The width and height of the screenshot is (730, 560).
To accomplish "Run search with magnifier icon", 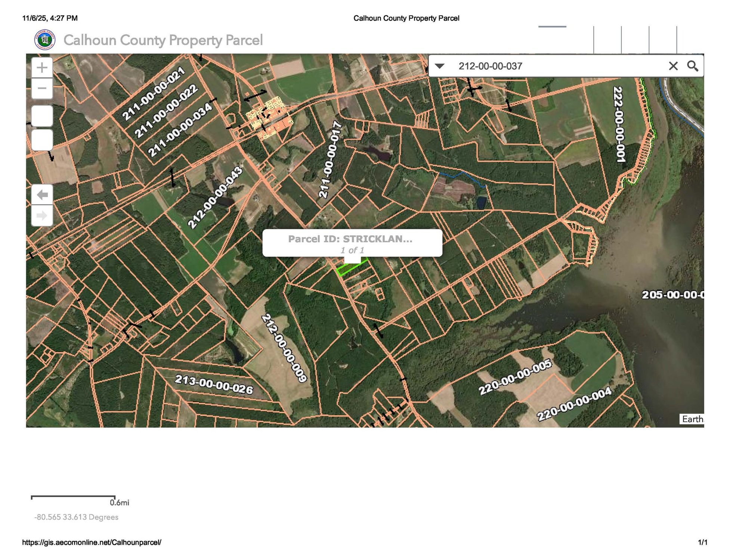I will pos(692,66).
